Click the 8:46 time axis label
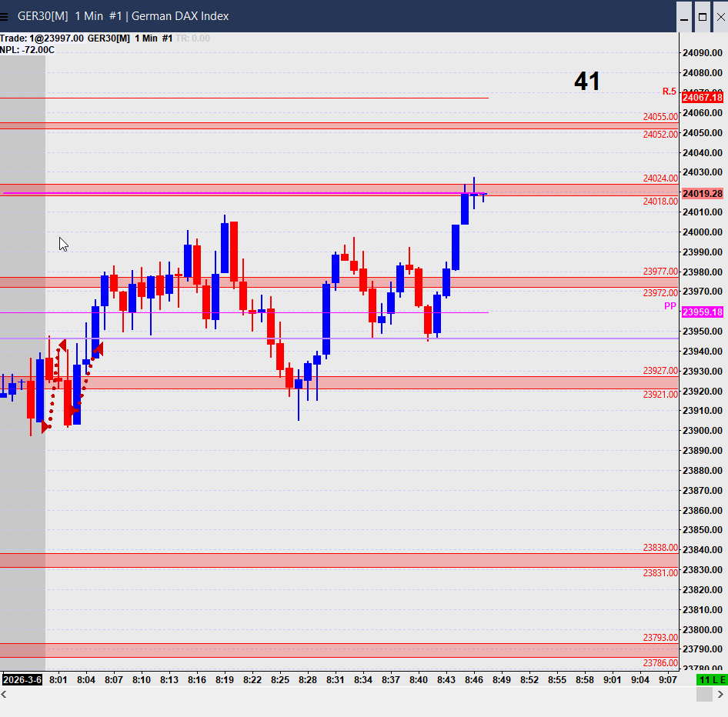 click(x=474, y=680)
